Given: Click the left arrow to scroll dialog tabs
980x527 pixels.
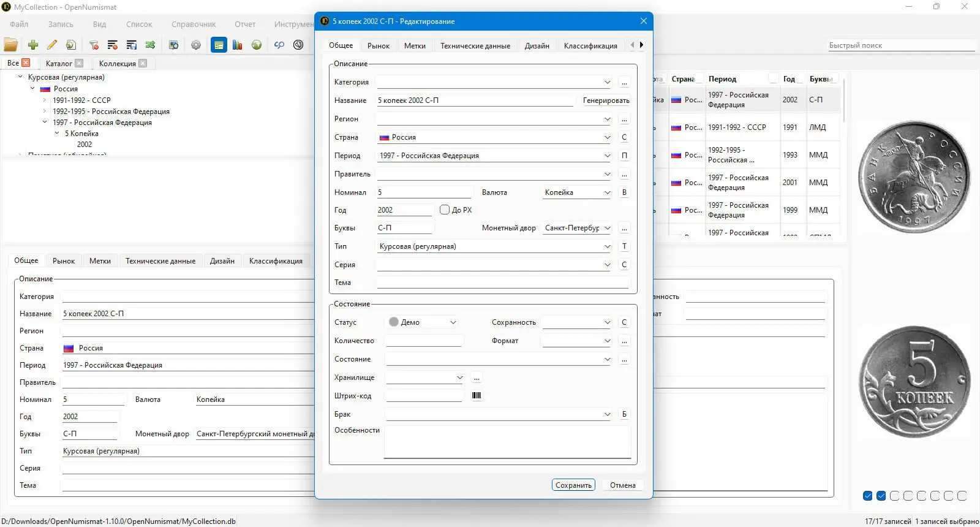Looking at the screenshot, I should tap(632, 45).
